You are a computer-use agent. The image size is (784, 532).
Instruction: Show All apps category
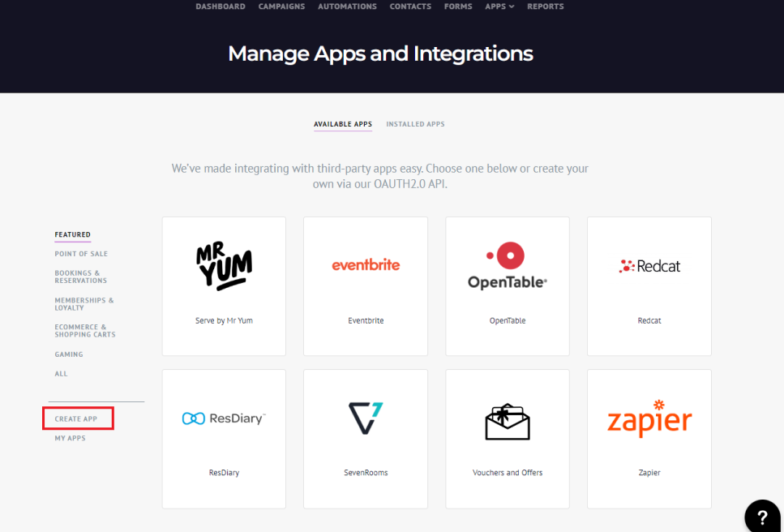click(x=61, y=374)
